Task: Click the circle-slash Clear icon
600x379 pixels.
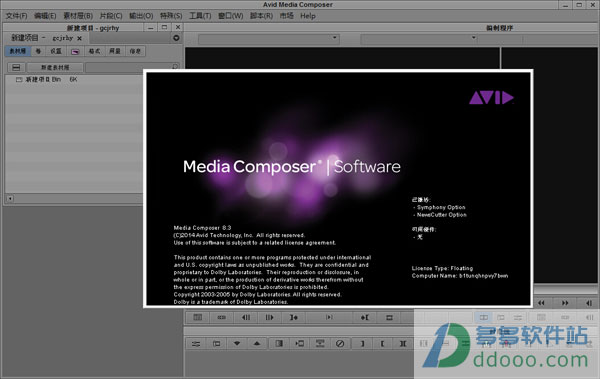Action: pyautogui.click(x=340, y=344)
